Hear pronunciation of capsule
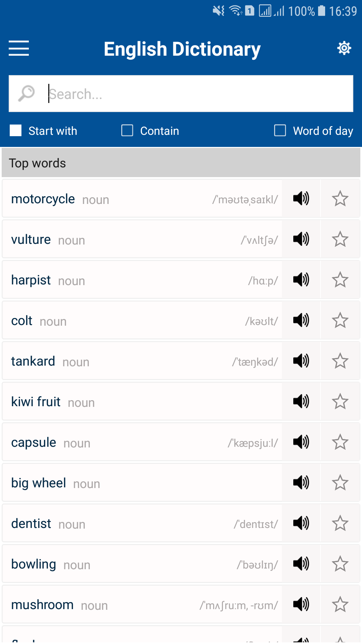362x644 pixels. point(301,442)
